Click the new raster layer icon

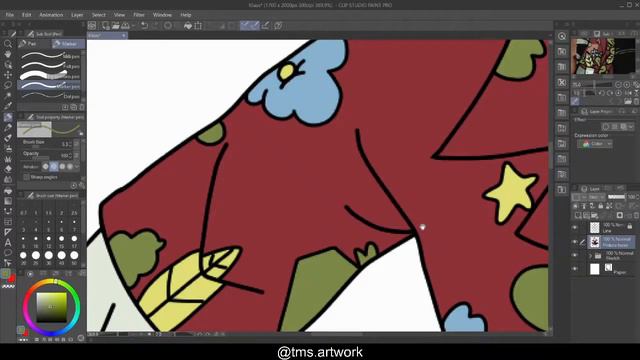[578, 215]
